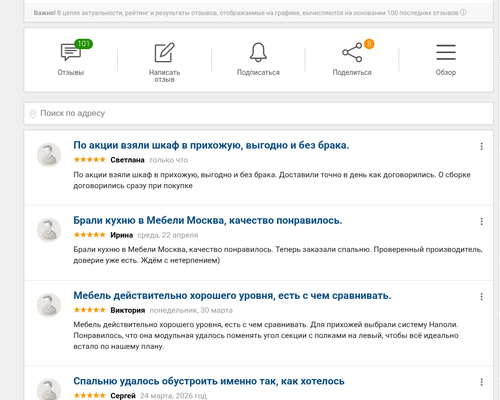This screenshot has width=500, height=400.
Task: Click the green 101 reviews badge
Action: [x=83, y=44]
